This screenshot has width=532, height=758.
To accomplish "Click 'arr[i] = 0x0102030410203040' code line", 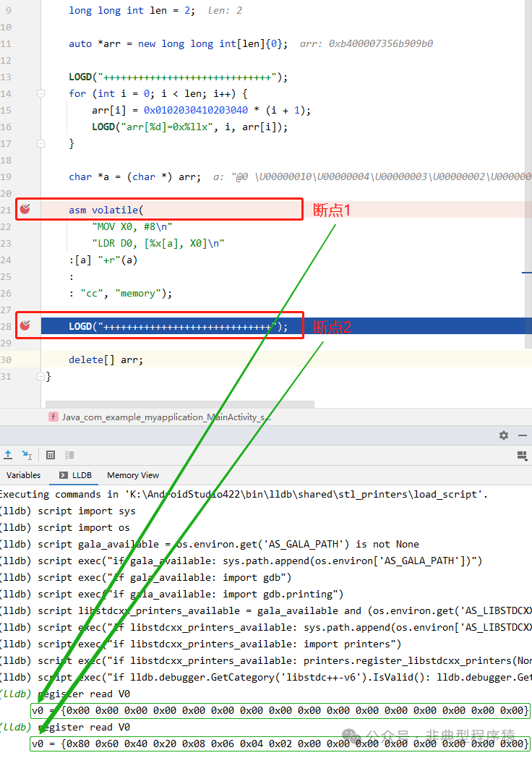I will click(201, 110).
